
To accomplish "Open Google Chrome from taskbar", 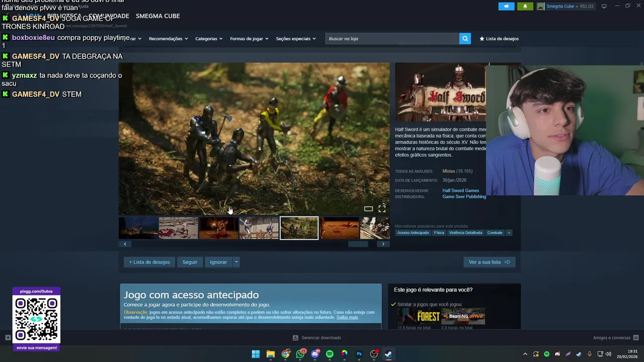I will pyautogui.click(x=285, y=354).
